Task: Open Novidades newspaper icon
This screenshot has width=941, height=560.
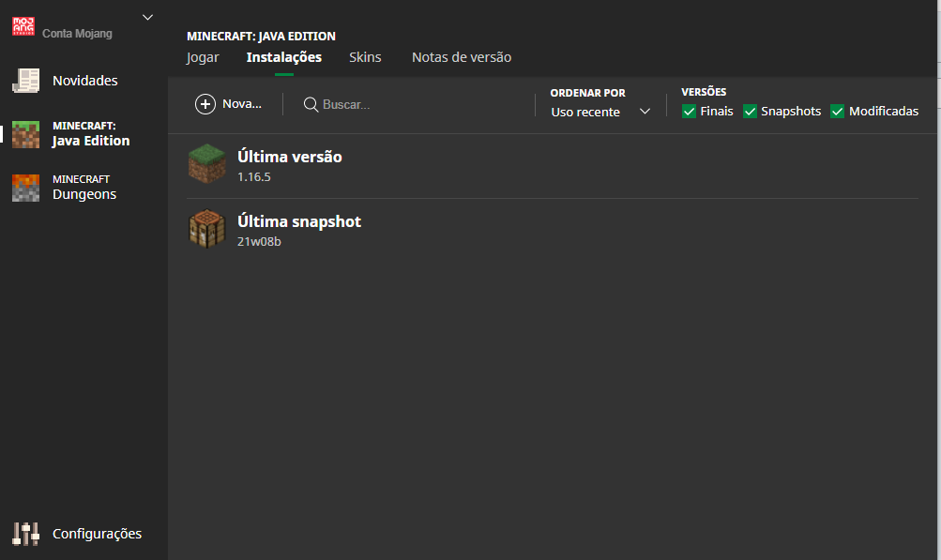Action: (x=25, y=81)
